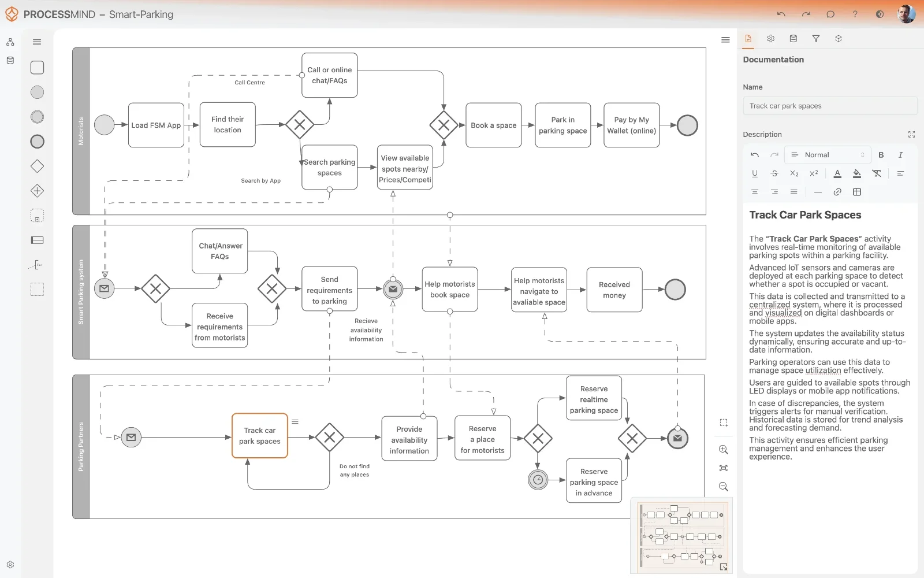Zoom out on the diagram canvas
This screenshot has width=924, height=578.
[x=724, y=487]
